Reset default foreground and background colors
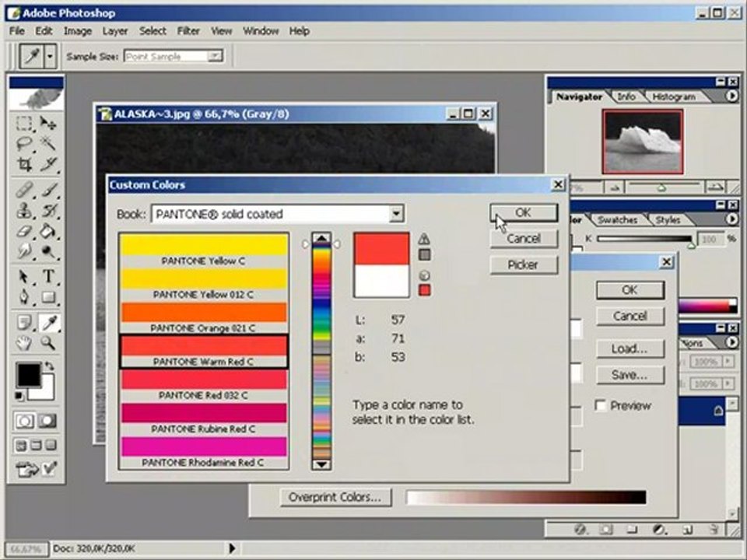 (x=19, y=396)
